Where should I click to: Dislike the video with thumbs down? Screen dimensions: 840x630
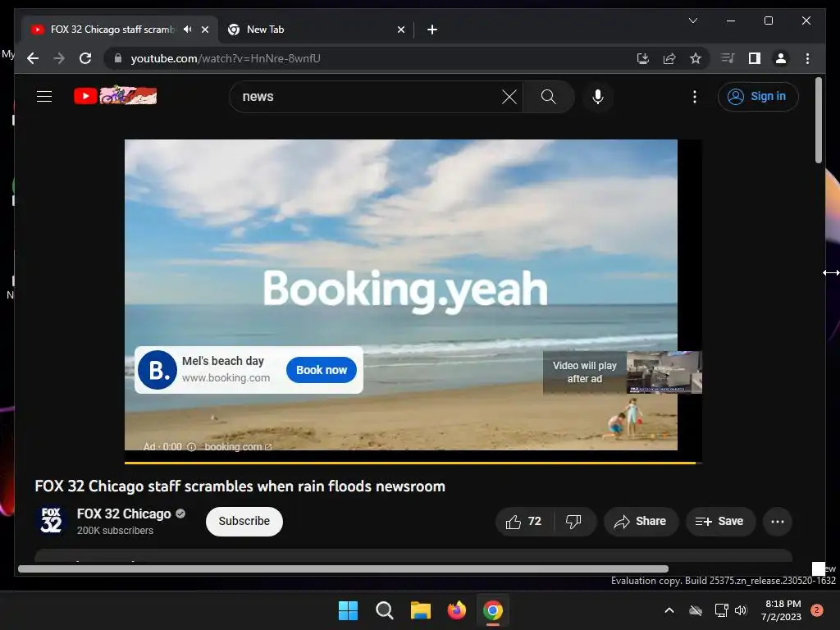click(x=573, y=522)
